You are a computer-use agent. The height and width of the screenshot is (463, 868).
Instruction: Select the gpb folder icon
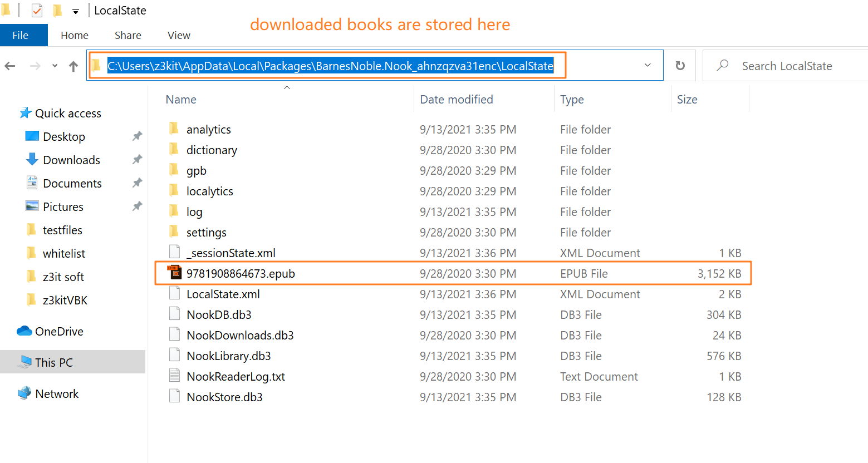coord(174,170)
